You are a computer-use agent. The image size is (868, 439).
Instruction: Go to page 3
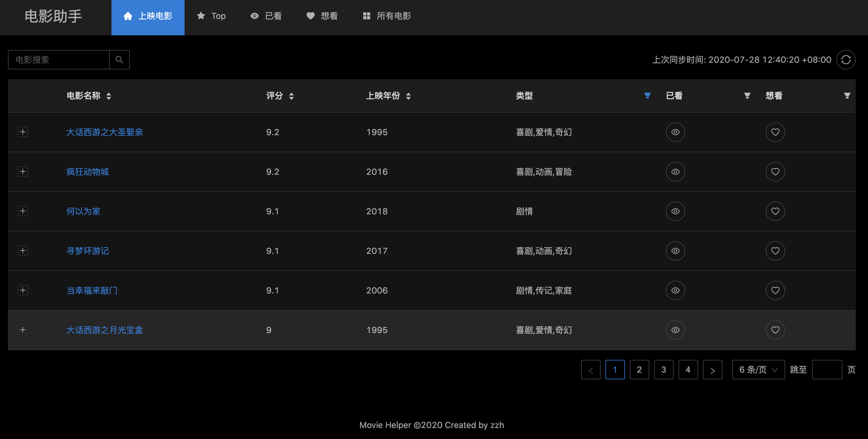coord(663,370)
